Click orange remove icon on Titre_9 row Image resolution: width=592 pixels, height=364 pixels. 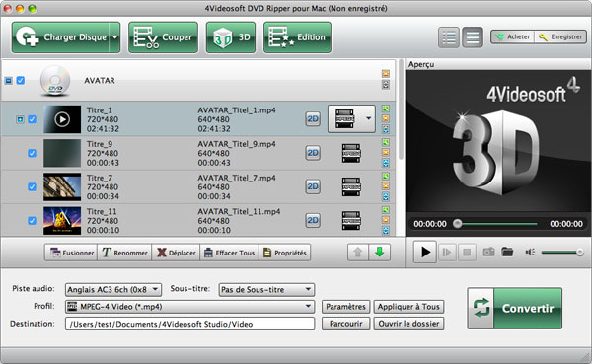[386, 153]
